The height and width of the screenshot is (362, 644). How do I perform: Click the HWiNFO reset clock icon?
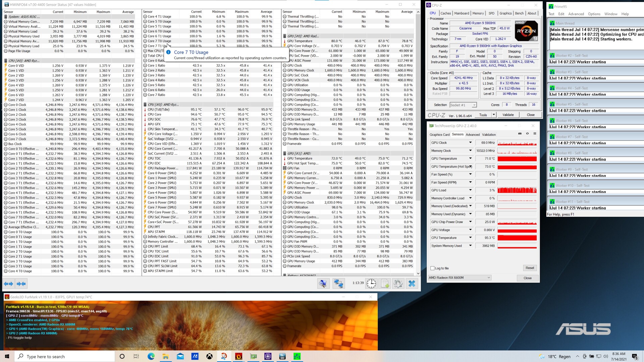pyautogui.click(x=371, y=284)
